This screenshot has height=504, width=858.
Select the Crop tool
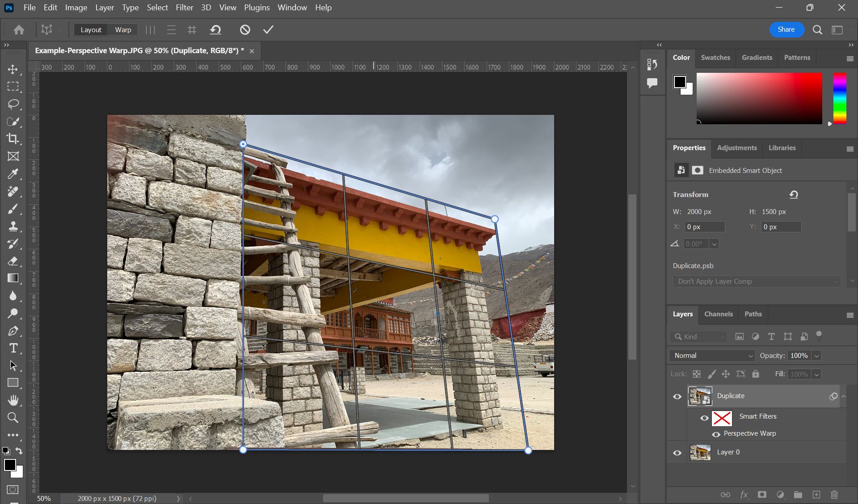click(x=13, y=139)
